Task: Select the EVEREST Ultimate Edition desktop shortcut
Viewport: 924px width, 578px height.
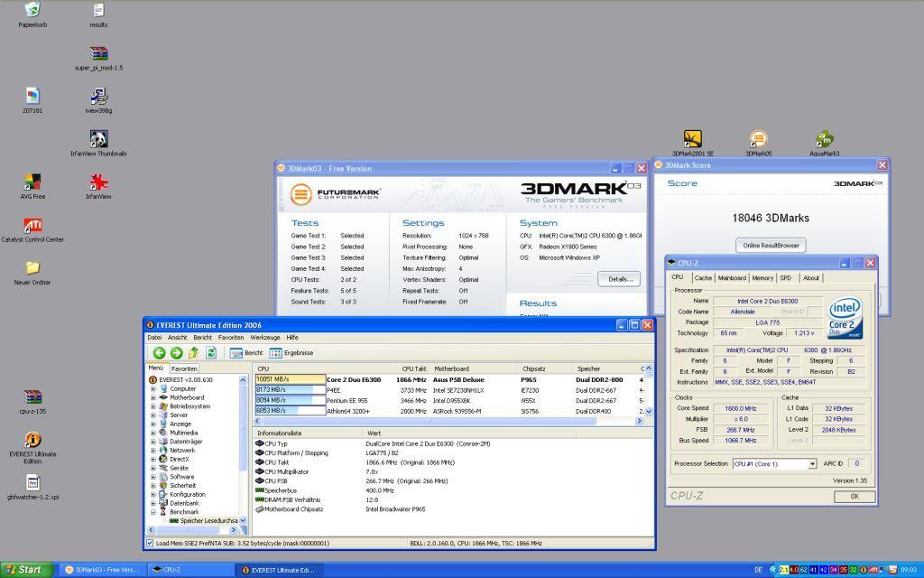Action: [32, 447]
